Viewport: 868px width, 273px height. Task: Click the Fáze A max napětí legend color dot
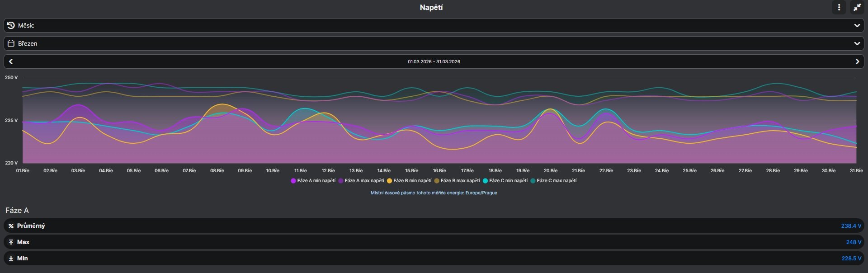(x=341, y=181)
